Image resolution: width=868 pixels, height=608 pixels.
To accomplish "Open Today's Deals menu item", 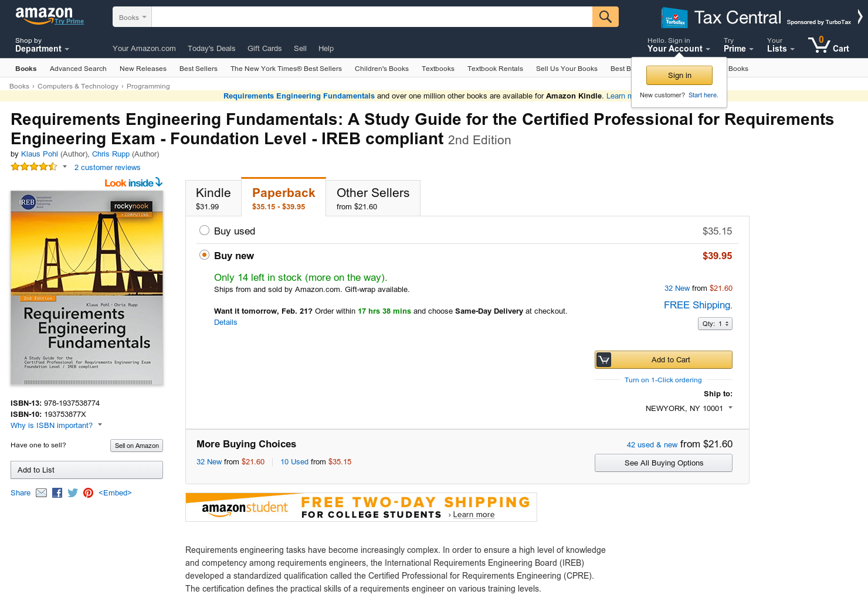I will point(212,49).
